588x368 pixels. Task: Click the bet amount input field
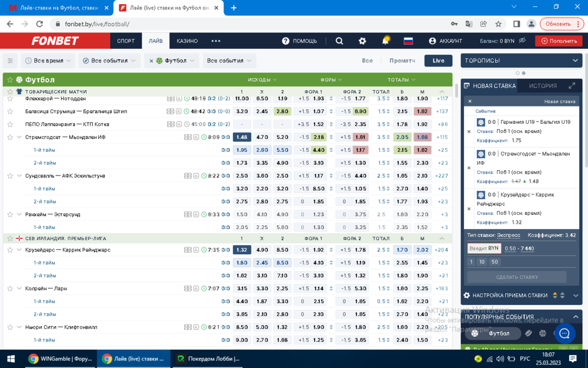pyautogui.click(x=484, y=248)
